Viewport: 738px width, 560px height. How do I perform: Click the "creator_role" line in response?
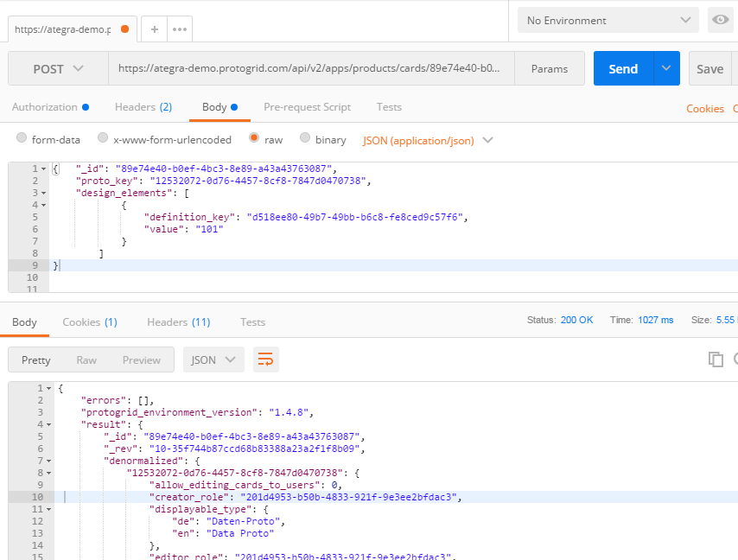pyautogui.click(x=305, y=497)
